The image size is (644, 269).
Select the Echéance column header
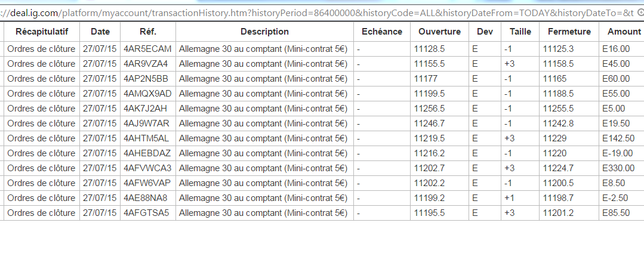(382, 32)
